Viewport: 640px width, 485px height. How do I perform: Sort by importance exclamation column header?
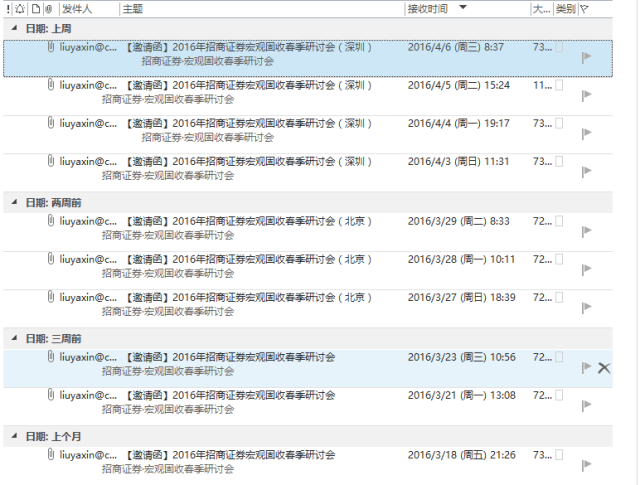point(8,9)
